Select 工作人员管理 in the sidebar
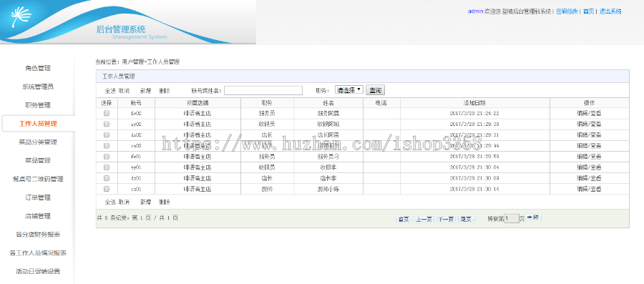644x284 pixels. 38,124
